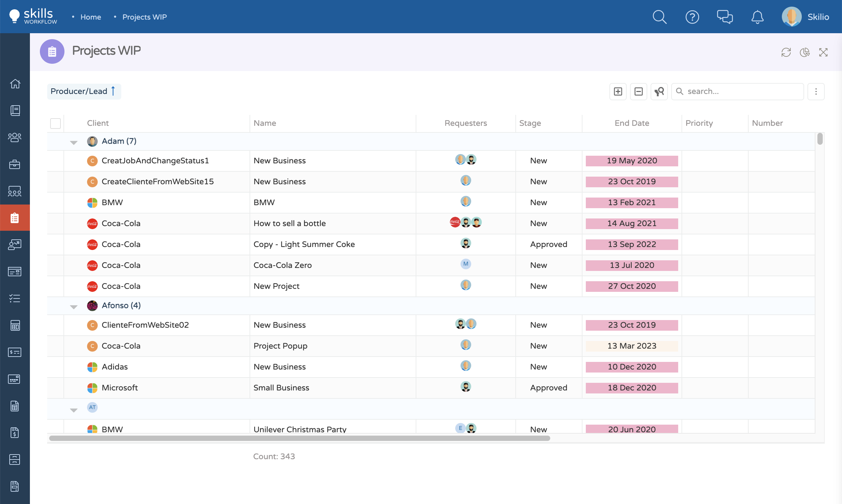Screen dimensions: 842x504
Task: Go to Home breadcrumb
Action: pyautogui.click(x=91, y=17)
